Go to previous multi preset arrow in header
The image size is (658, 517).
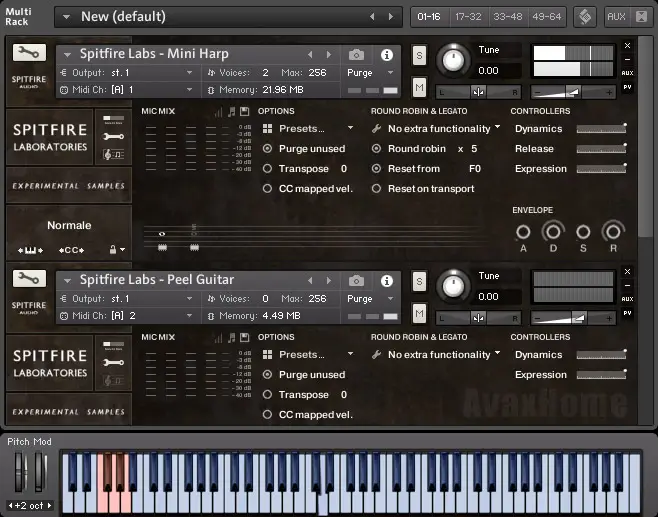coord(372,17)
